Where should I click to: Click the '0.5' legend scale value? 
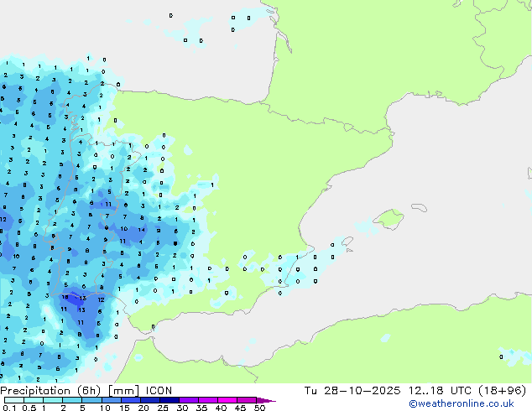pos(29,408)
